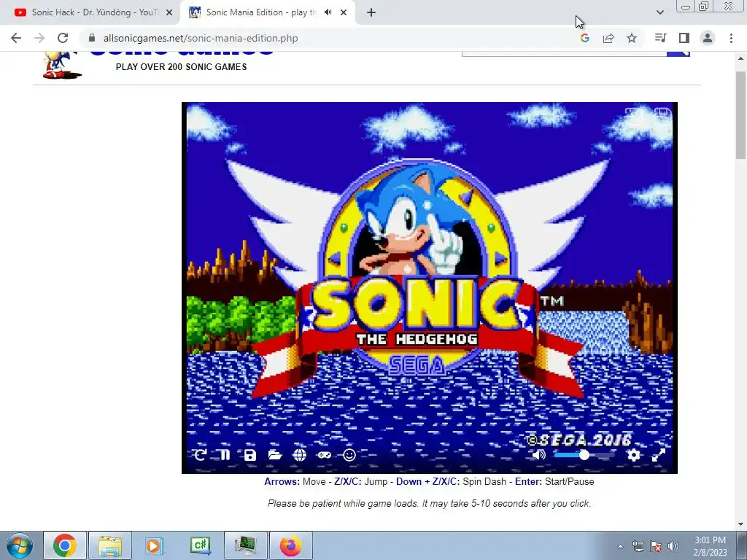
Task: Open the netplay globe icon
Action: coord(300,455)
